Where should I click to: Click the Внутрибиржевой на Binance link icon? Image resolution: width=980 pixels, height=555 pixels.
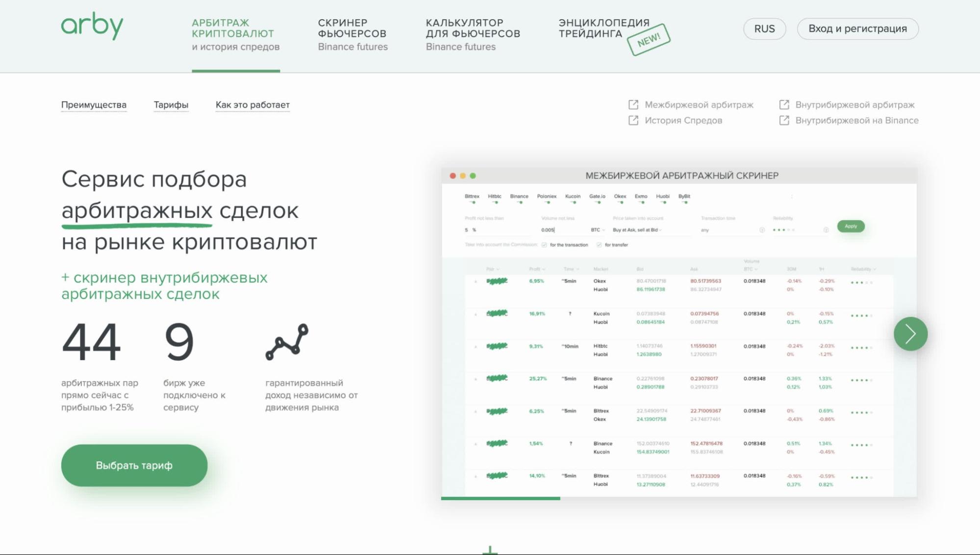pyautogui.click(x=784, y=121)
